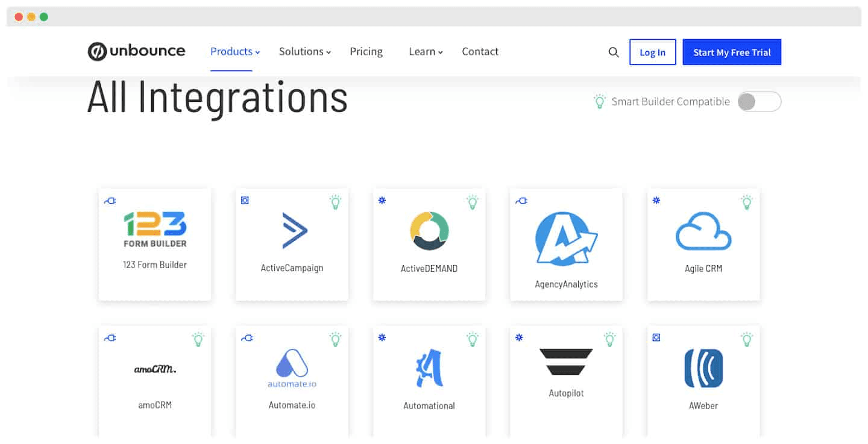The width and height of the screenshot is (868, 444).
Task: Open the ActiveCampaign name link
Action: point(292,268)
